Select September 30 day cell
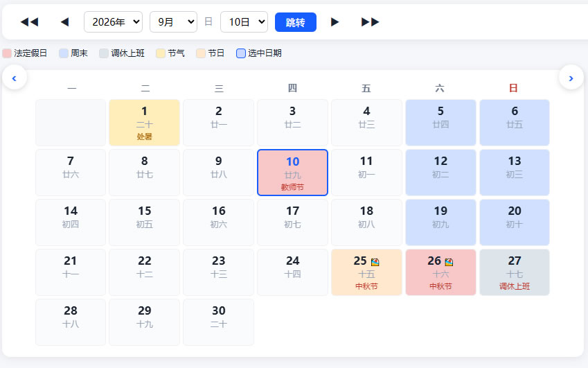The height and width of the screenshot is (368, 588). point(219,322)
